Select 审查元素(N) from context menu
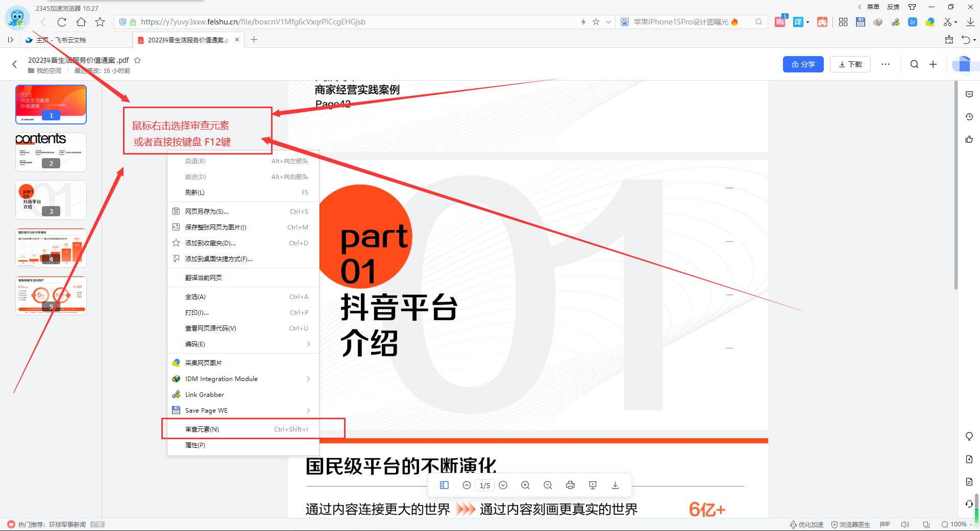 [202, 429]
